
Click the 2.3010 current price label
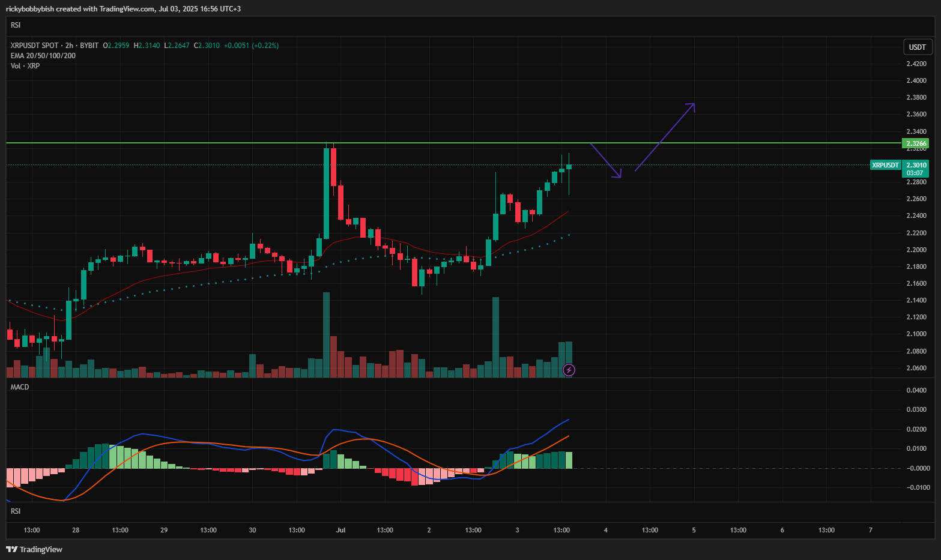(916, 165)
